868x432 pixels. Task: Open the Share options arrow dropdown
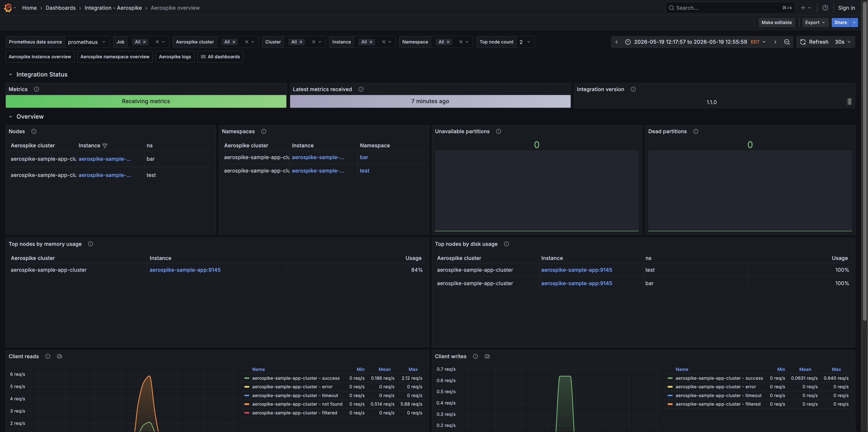[x=854, y=23]
